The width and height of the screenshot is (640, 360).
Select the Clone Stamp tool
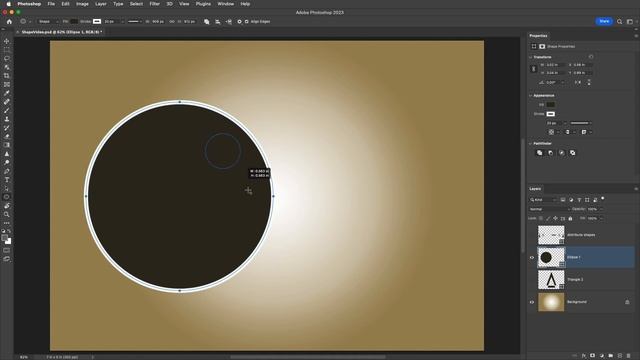[7, 119]
